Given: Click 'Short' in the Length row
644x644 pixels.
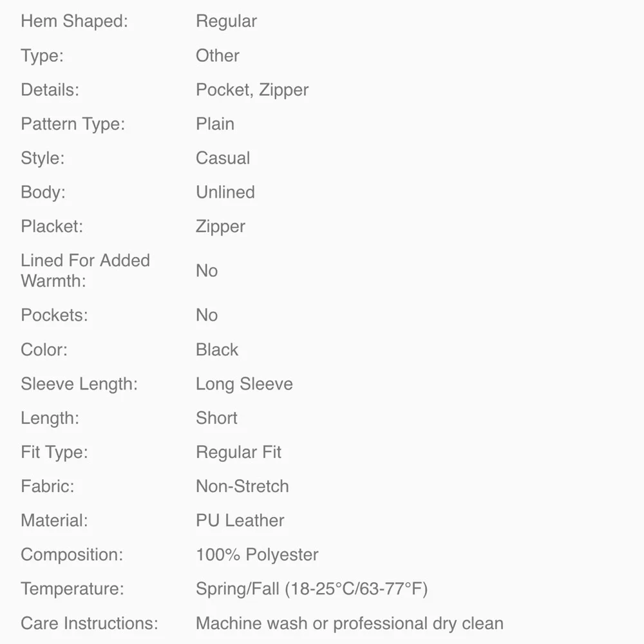Looking at the screenshot, I should tap(216, 419).
